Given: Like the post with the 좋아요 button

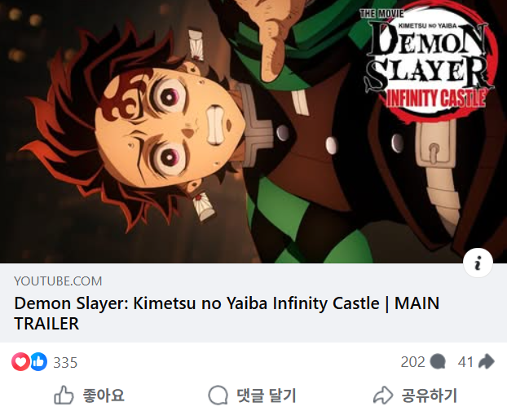Looking at the screenshot, I should point(89,395).
